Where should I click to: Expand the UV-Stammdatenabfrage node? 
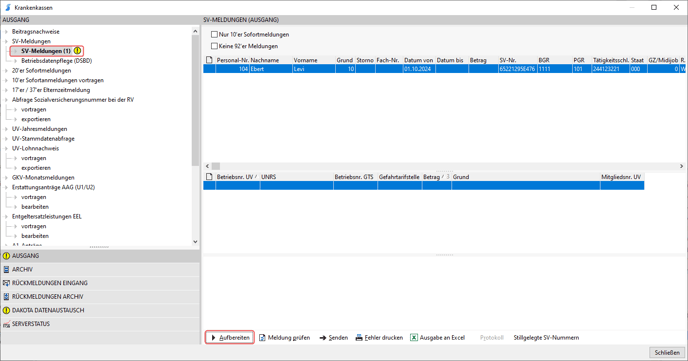click(6, 139)
